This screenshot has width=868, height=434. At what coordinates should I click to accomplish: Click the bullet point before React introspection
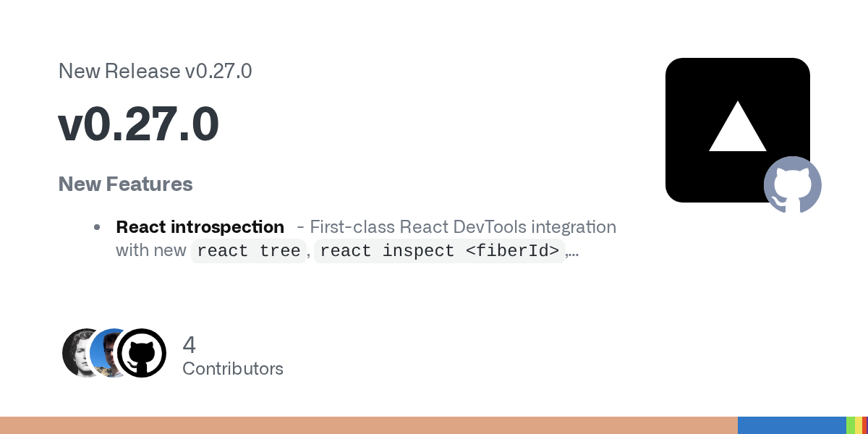click(x=97, y=227)
